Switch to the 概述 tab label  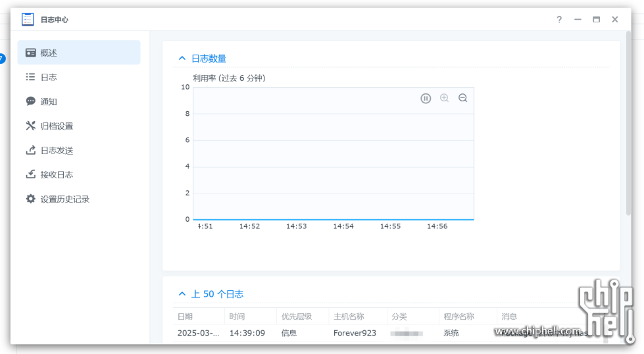[49, 53]
